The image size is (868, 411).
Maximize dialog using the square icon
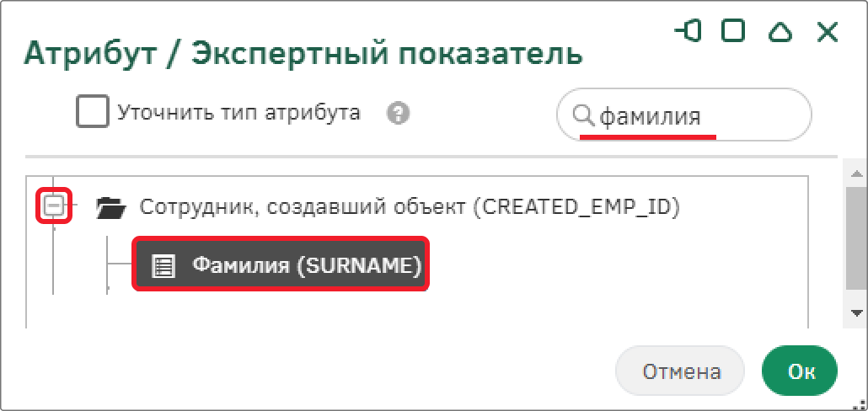click(x=732, y=32)
